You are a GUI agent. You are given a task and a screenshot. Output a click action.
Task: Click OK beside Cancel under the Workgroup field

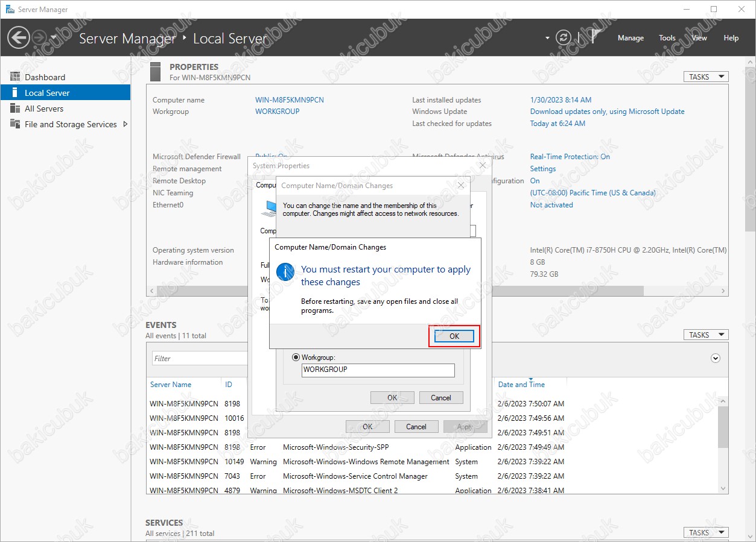392,398
